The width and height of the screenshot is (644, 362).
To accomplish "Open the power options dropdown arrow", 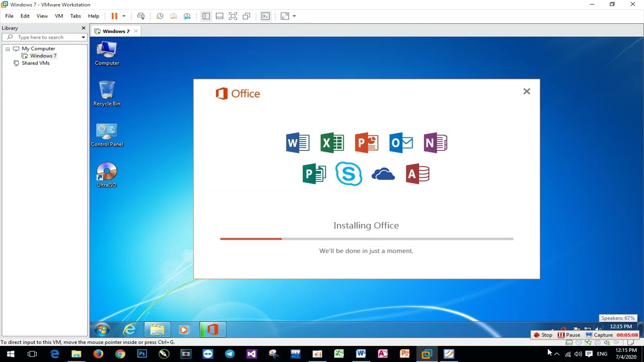I will coord(124,16).
